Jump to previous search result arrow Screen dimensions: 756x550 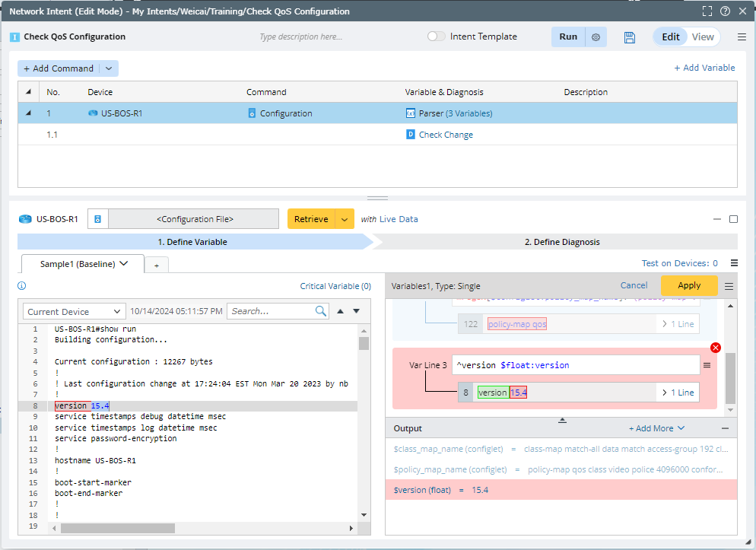[x=341, y=311]
